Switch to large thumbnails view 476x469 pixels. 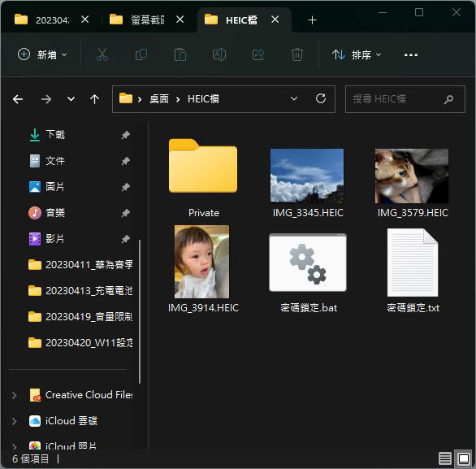pyautogui.click(x=464, y=458)
